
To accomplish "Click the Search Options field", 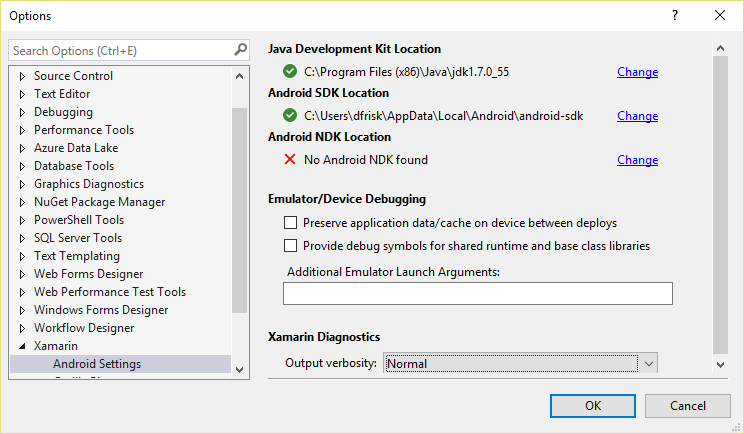I will click(129, 50).
